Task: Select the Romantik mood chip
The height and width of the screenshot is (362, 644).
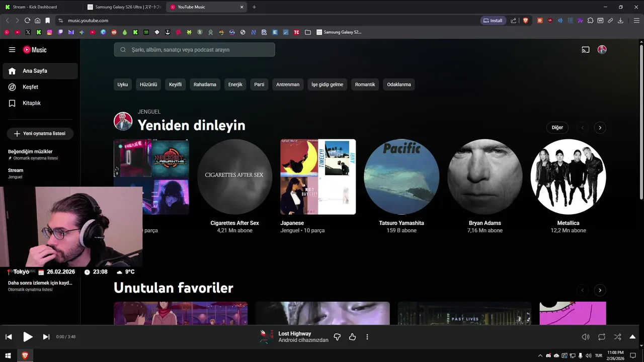Action: [x=365, y=84]
